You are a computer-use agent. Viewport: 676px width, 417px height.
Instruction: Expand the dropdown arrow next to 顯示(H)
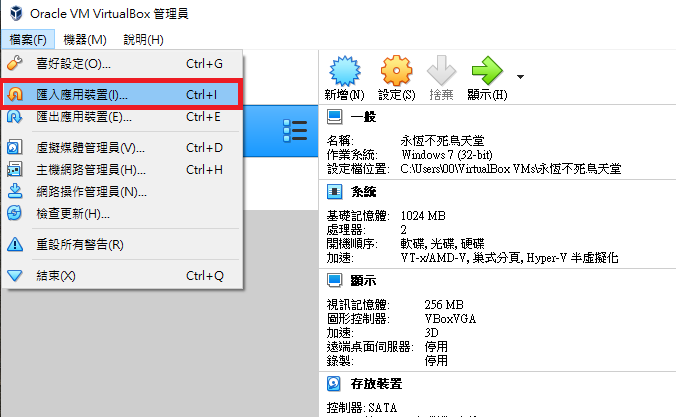click(x=520, y=77)
